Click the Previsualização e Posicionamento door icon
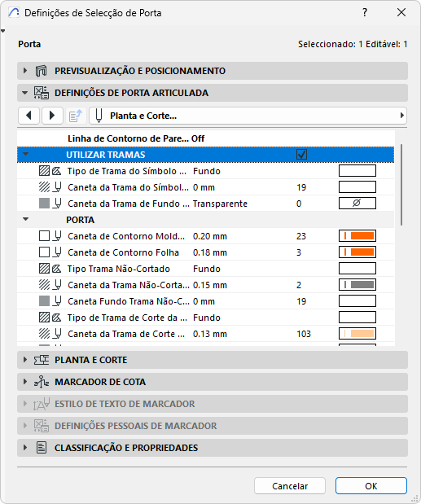The image size is (421, 504). [42, 71]
